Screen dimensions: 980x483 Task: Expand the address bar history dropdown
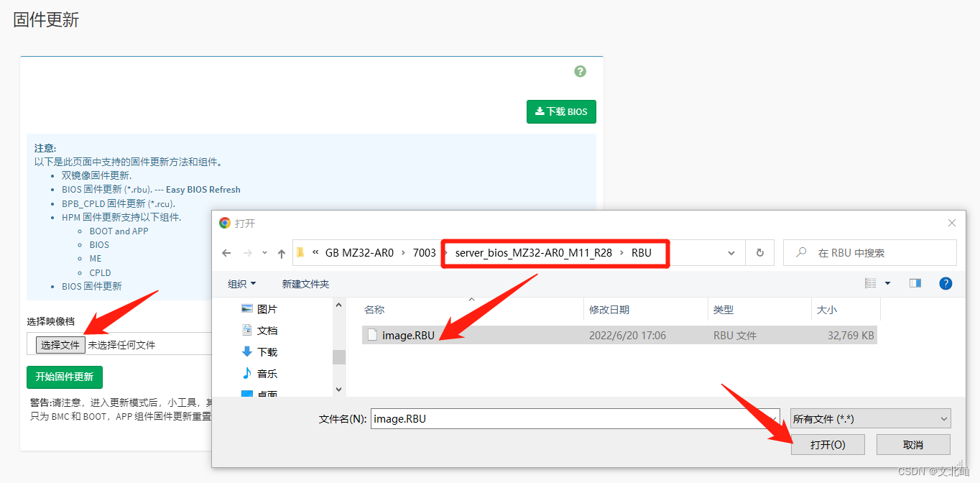pos(731,253)
